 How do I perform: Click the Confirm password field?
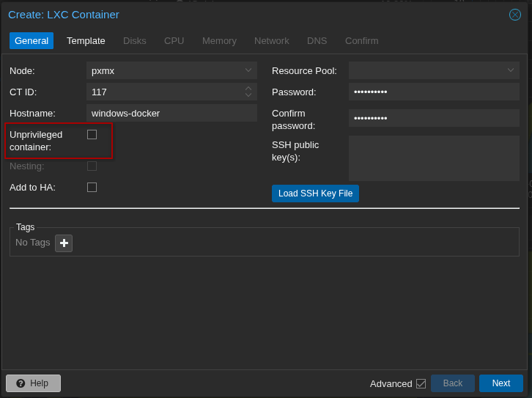point(434,119)
